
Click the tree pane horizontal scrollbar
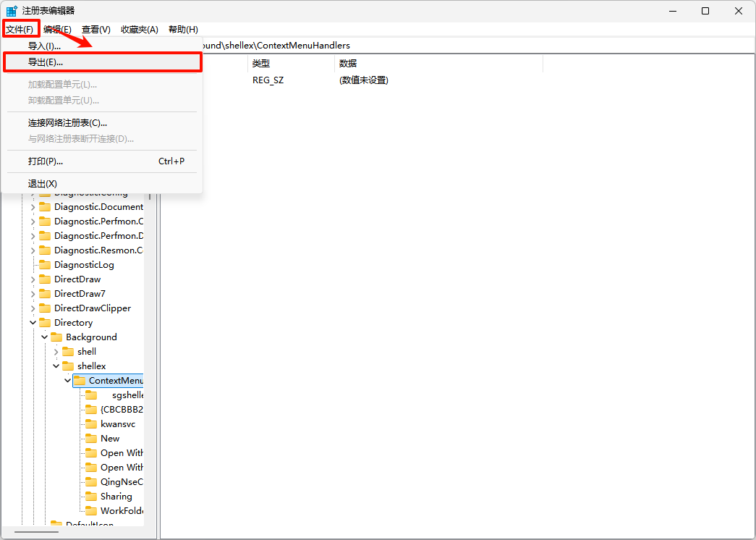[36, 532]
